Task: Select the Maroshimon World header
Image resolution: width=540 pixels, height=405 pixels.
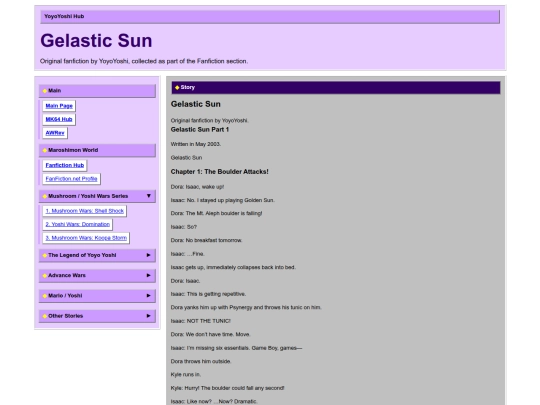Action: click(x=97, y=150)
